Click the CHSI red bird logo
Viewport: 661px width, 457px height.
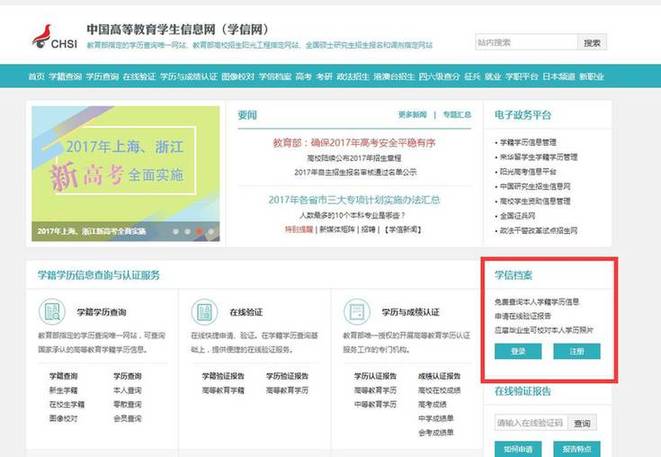click(x=42, y=36)
